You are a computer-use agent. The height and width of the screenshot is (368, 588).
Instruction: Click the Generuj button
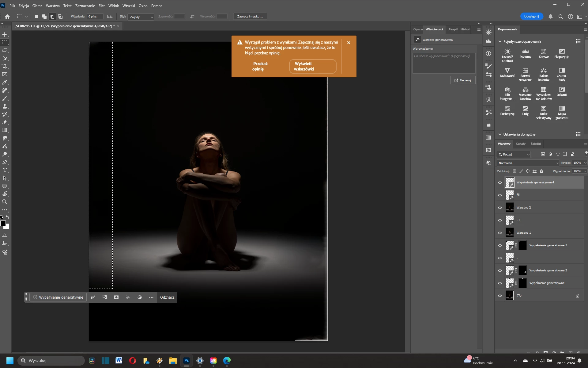point(463,80)
